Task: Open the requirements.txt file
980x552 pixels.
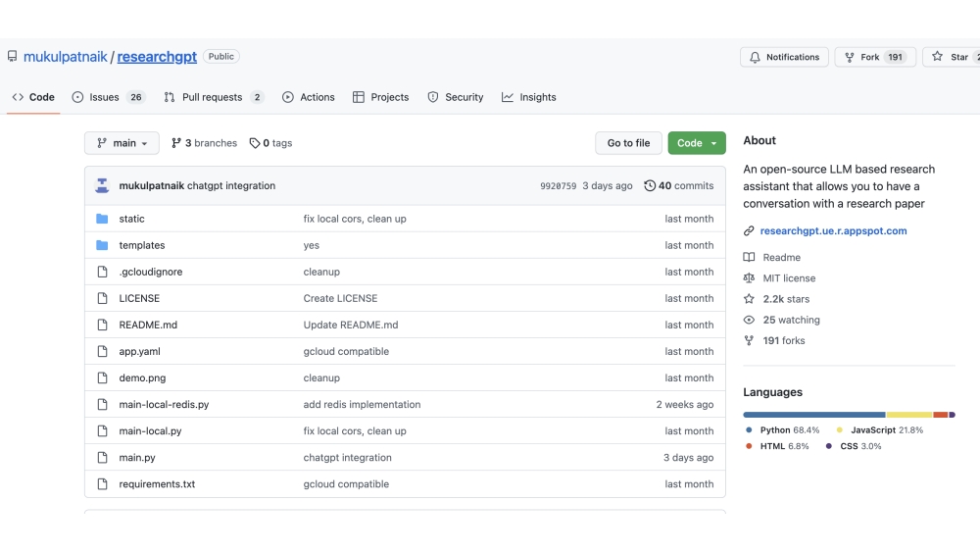Action: click(157, 484)
